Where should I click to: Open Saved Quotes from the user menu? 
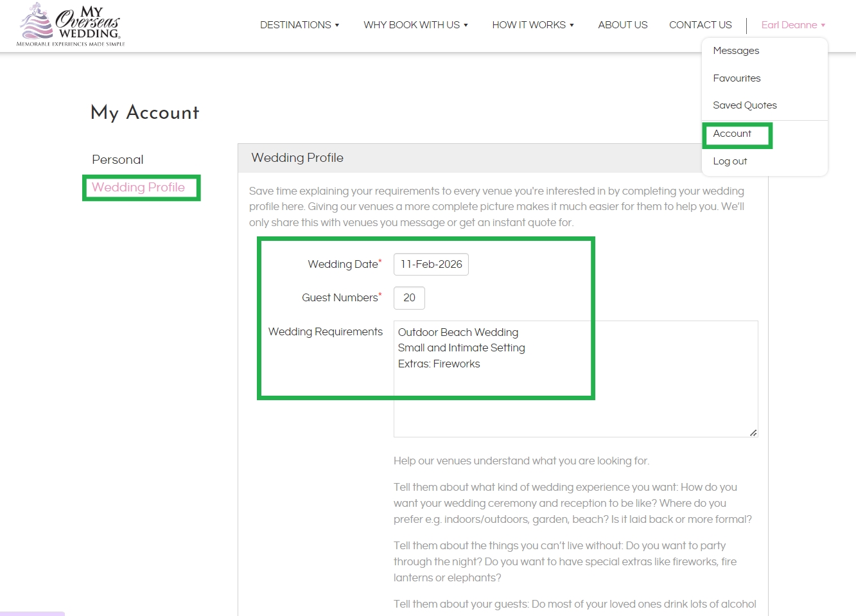tap(745, 105)
